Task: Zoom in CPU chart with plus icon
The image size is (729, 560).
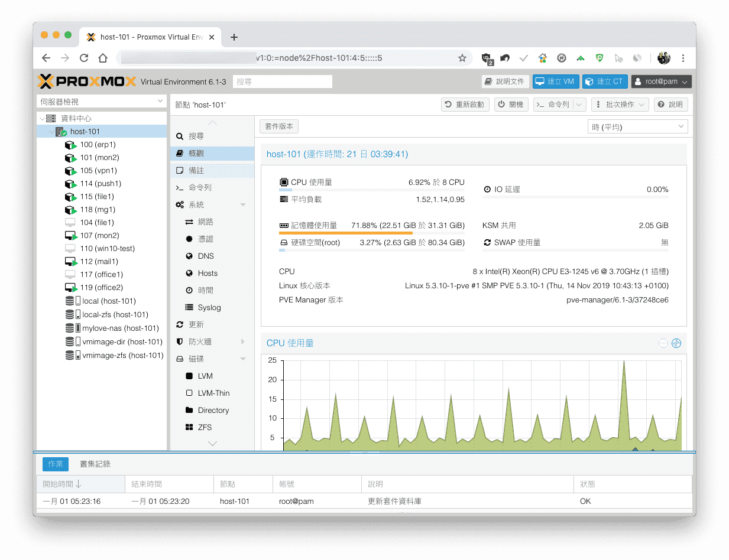Action: tap(676, 343)
